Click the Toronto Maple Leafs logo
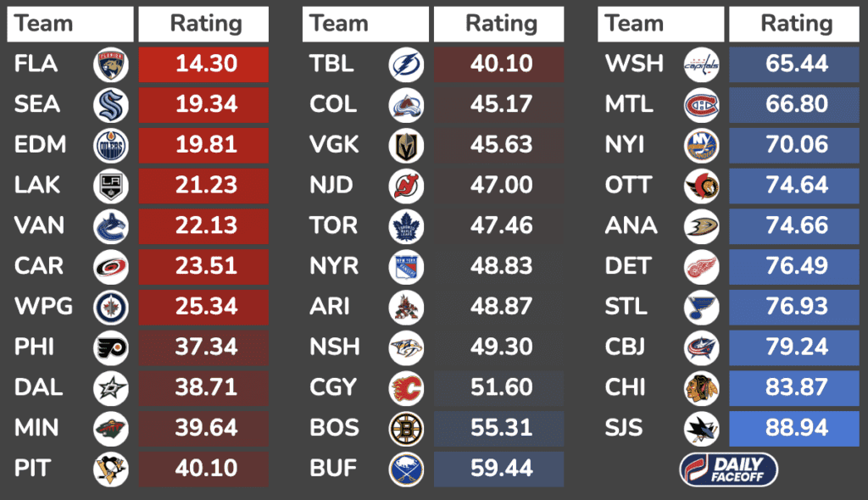868x500 pixels. click(406, 226)
